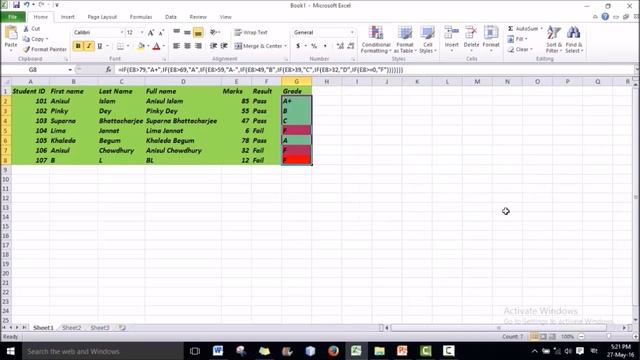The height and width of the screenshot is (360, 640).
Task: Switch to the Sheet2 worksheet tab
Action: (71, 328)
